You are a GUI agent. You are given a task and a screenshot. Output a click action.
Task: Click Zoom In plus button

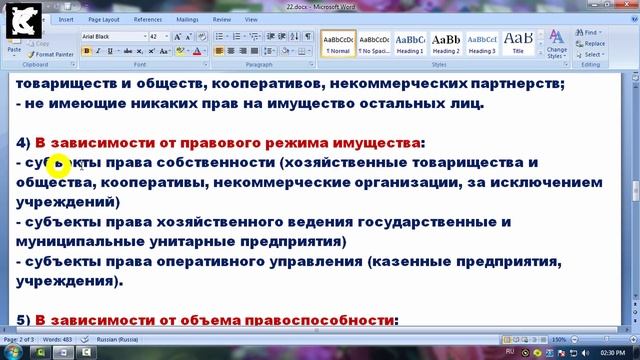[633, 340]
